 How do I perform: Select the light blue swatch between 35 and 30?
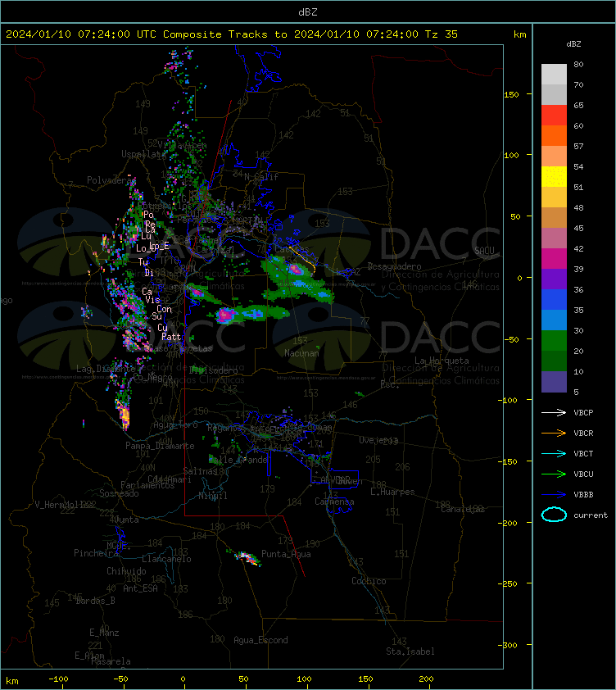(x=554, y=320)
